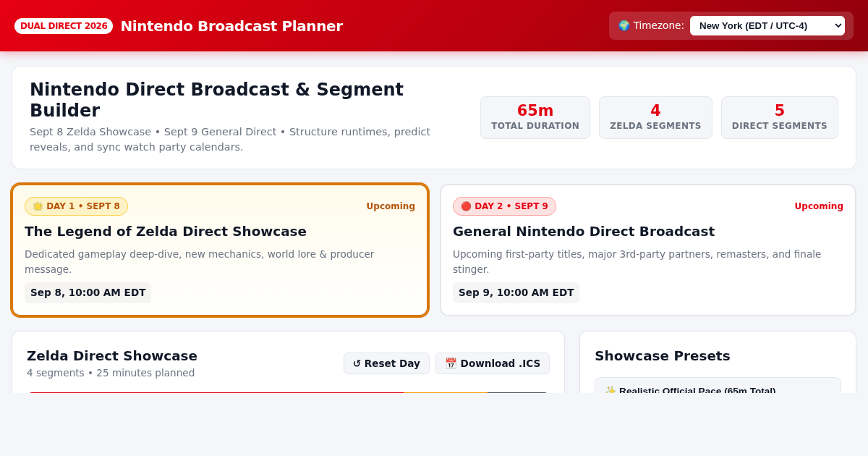Screen dimensions: 868x456
Task: Click the DAY 2 • SEPT 9 badge
Action: (504, 206)
